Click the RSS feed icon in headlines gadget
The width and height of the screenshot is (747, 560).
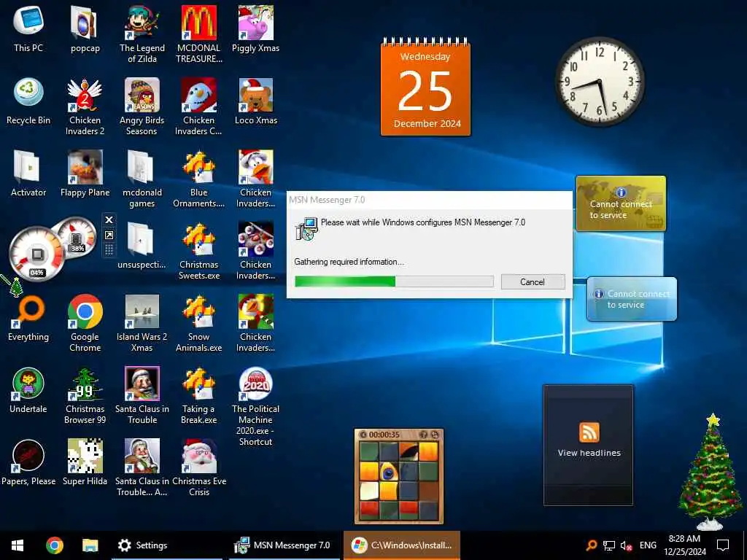(x=589, y=432)
